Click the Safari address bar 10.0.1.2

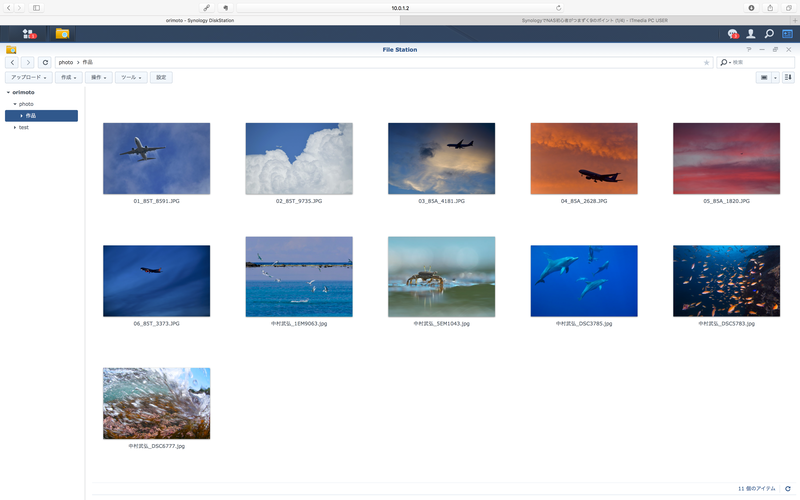click(x=400, y=8)
